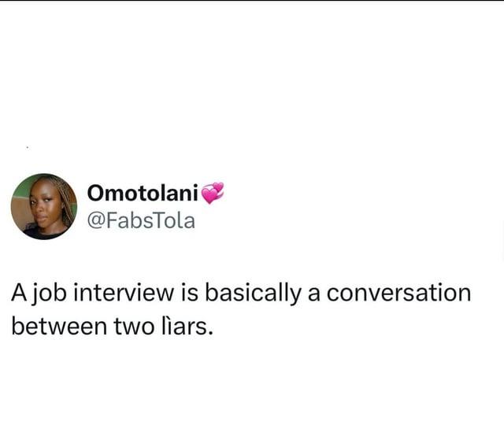Click the first line of the tweet
This screenshot has height=436, width=504.
pos(240,294)
